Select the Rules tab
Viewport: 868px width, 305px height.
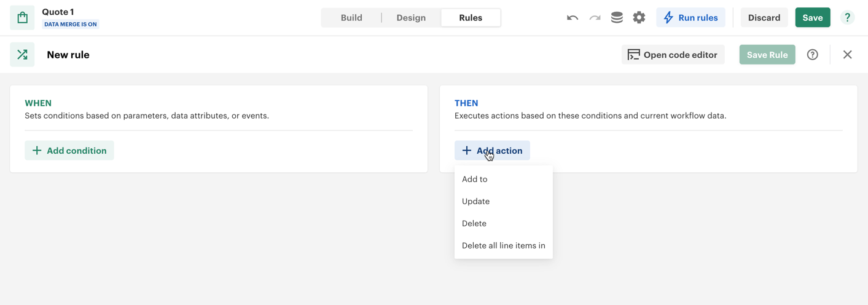(x=471, y=18)
